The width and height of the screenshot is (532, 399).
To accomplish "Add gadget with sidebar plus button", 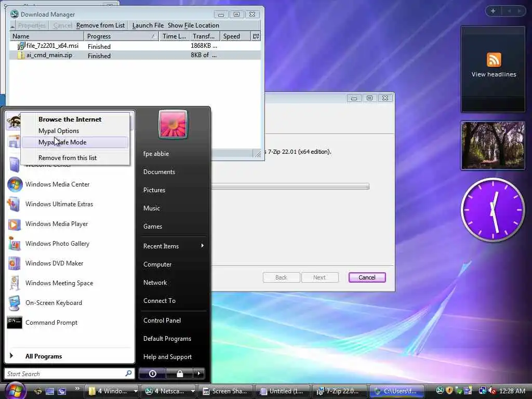I will [x=493, y=11].
